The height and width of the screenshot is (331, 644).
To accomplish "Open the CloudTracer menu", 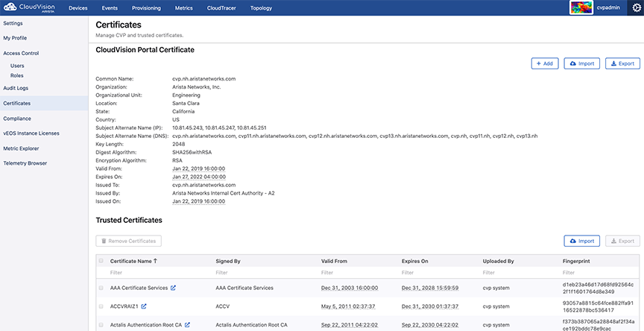I will click(221, 8).
